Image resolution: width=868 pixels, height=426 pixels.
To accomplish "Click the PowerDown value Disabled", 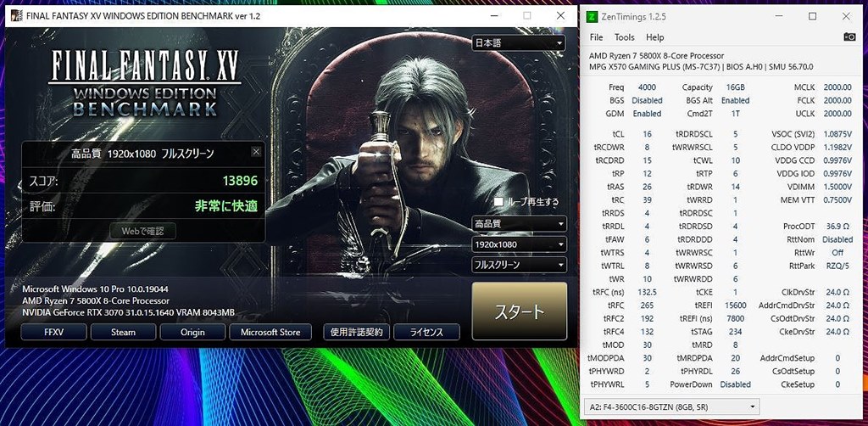I will (735, 384).
